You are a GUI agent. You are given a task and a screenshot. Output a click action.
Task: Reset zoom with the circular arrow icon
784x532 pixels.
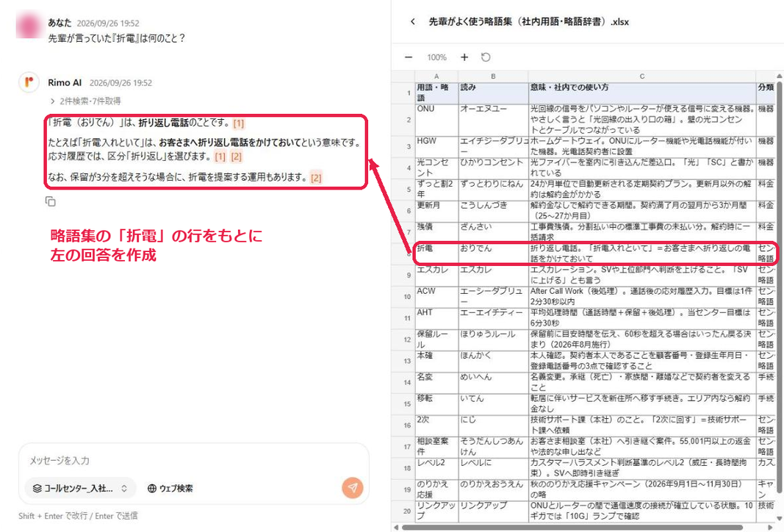click(x=486, y=57)
